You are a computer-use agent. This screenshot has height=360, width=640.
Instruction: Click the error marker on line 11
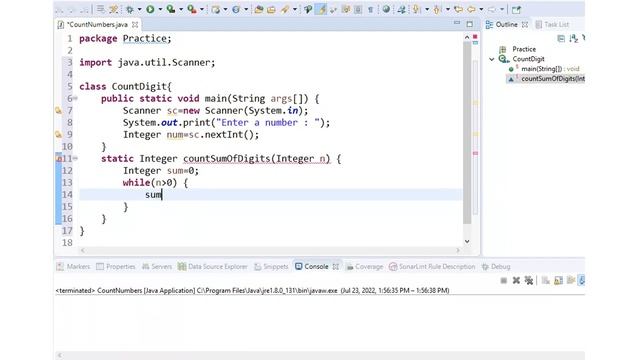[x=59, y=158]
